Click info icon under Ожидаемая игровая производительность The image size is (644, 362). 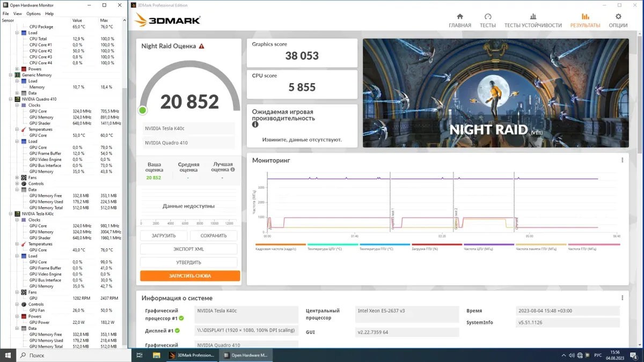tap(255, 124)
